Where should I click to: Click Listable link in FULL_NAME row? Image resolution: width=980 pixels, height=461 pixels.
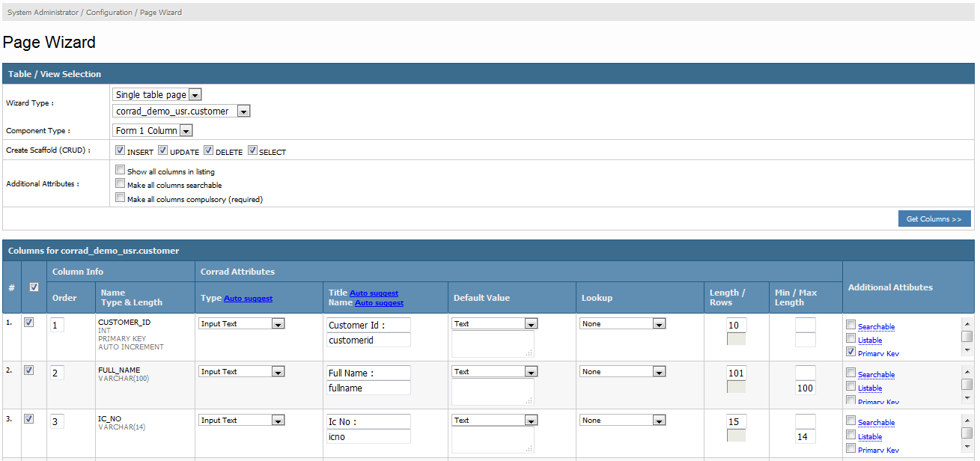pyautogui.click(x=870, y=388)
